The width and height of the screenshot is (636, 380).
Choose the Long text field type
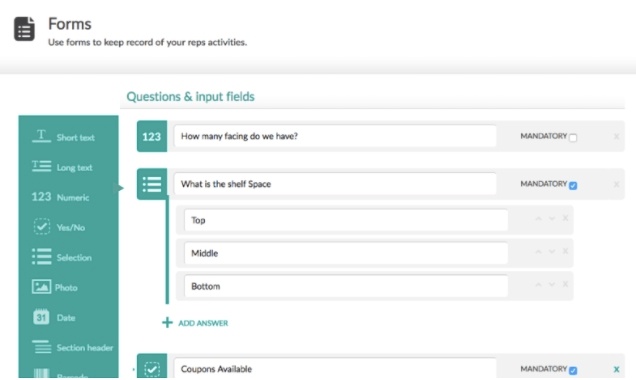click(x=62, y=167)
